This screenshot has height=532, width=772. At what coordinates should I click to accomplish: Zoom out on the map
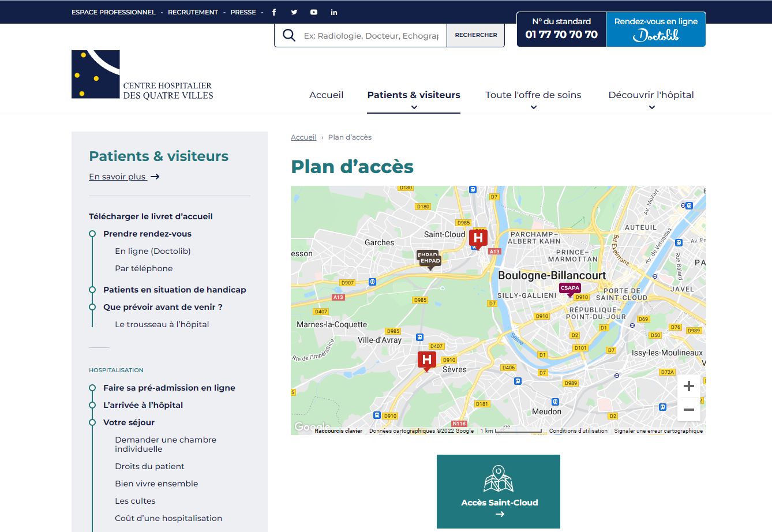coord(688,410)
